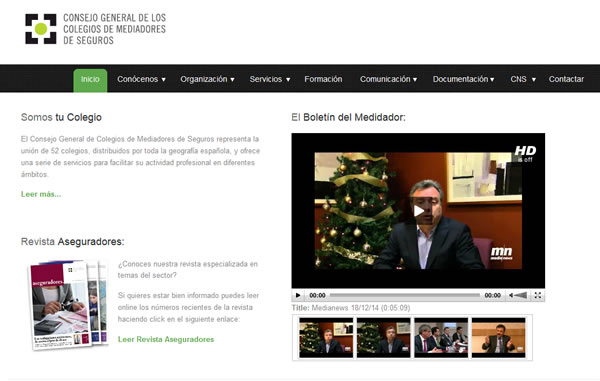Expand the Organización dropdown menu
This screenshot has width=600, height=381.
point(207,79)
